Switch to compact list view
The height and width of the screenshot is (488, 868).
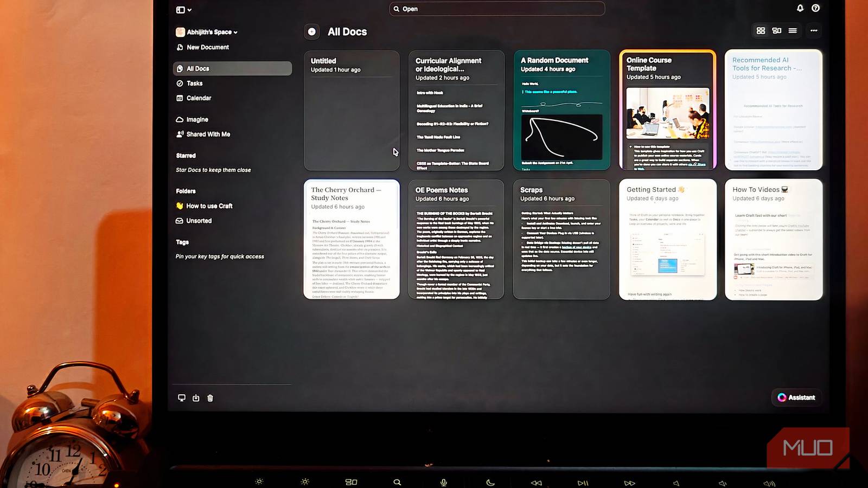pyautogui.click(x=792, y=30)
